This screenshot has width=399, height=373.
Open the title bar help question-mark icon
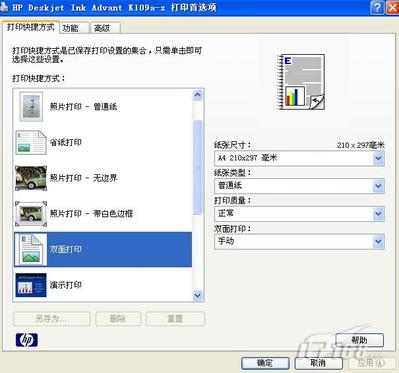click(377, 7)
